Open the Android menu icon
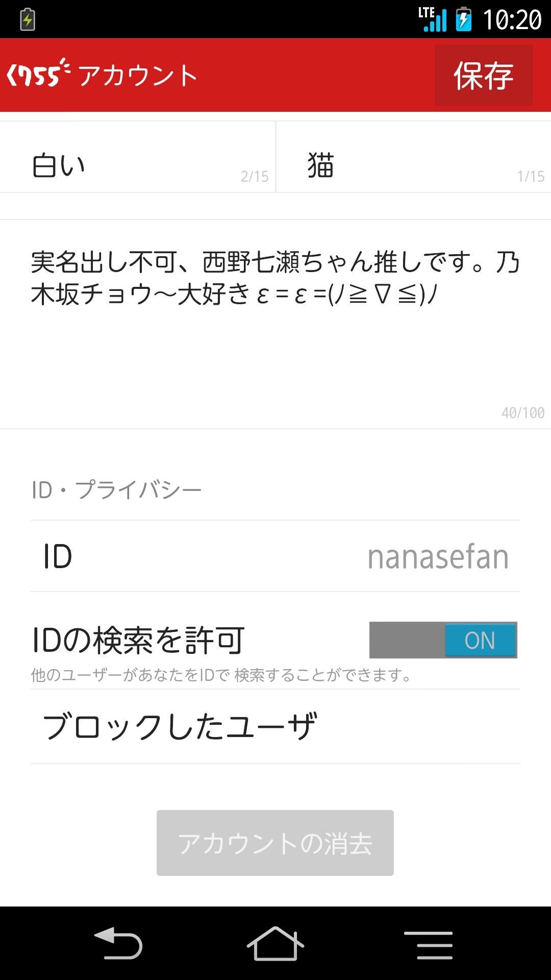The image size is (551, 980). pos(428,944)
